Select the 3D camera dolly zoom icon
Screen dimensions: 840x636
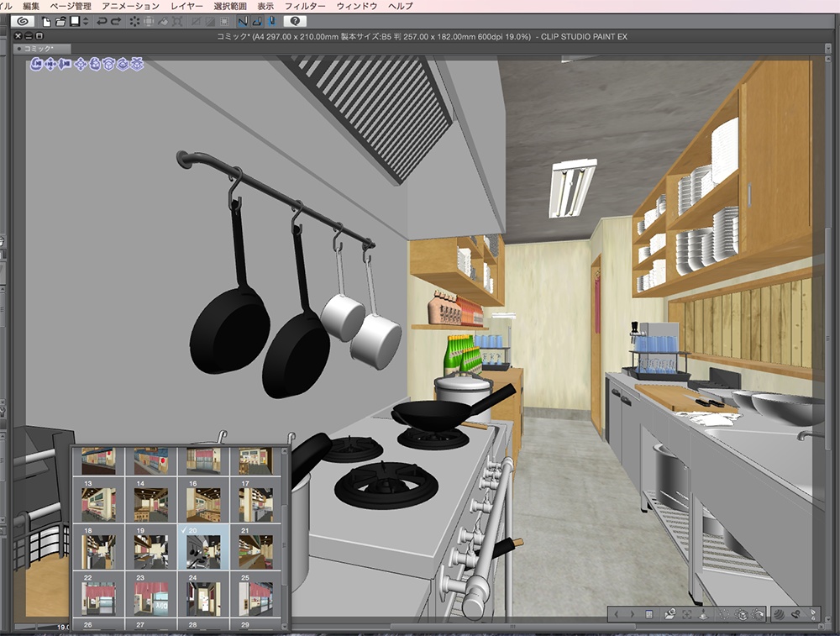pyautogui.click(x=66, y=63)
